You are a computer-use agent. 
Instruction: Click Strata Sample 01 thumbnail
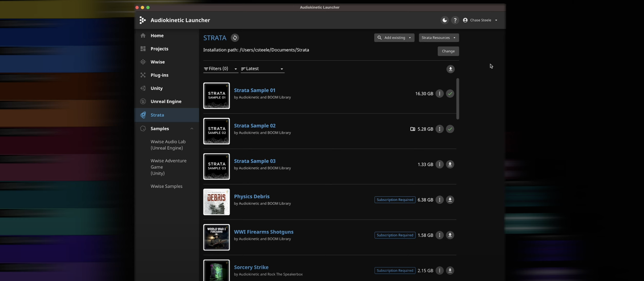pyautogui.click(x=216, y=96)
